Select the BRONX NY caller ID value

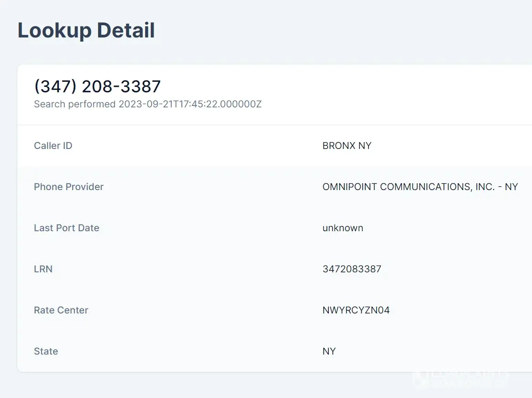point(347,146)
